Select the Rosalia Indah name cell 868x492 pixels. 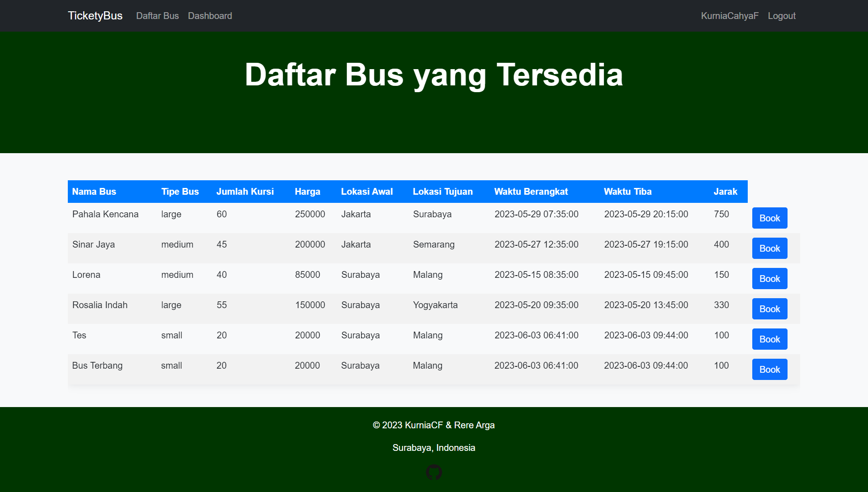click(x=100, y=305)
